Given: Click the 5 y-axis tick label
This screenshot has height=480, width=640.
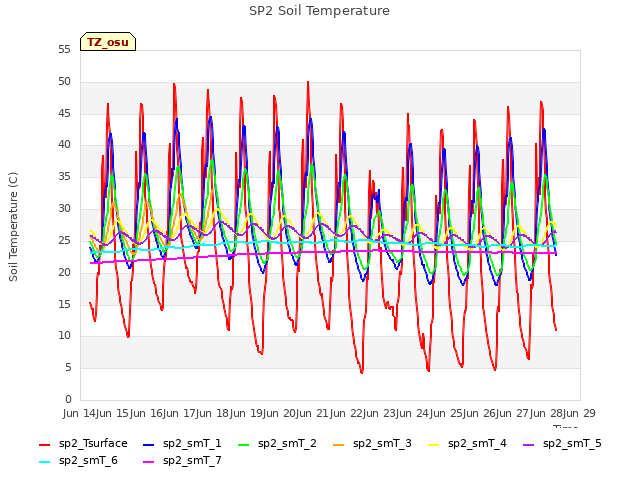Looking at the screenshot, I should (x=68, y=367).
